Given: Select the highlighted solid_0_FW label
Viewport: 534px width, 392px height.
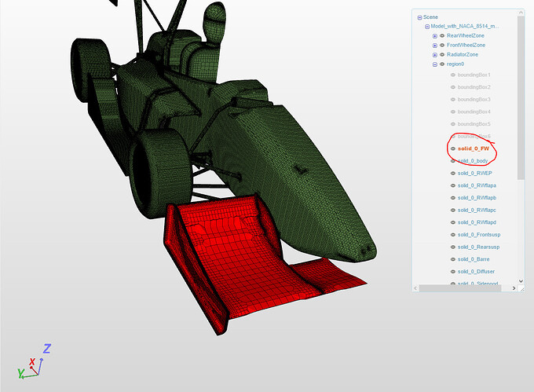Looking at the screenshot, I should pyautogui.click(x=474, y=148).
